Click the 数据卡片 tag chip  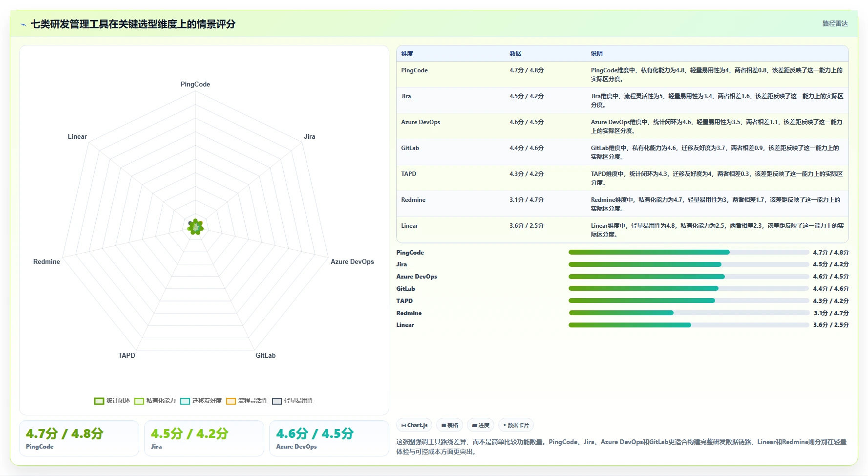click(x=516, y=425)
